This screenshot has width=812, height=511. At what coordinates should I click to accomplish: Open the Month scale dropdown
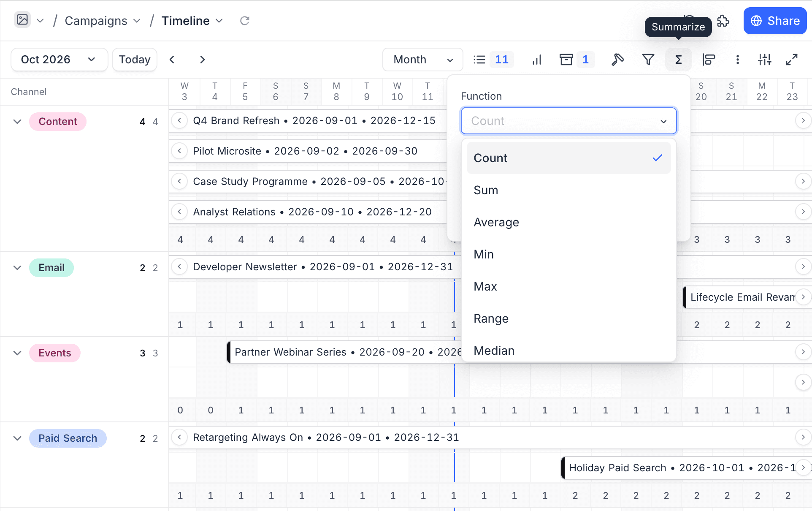click(422, 60)
